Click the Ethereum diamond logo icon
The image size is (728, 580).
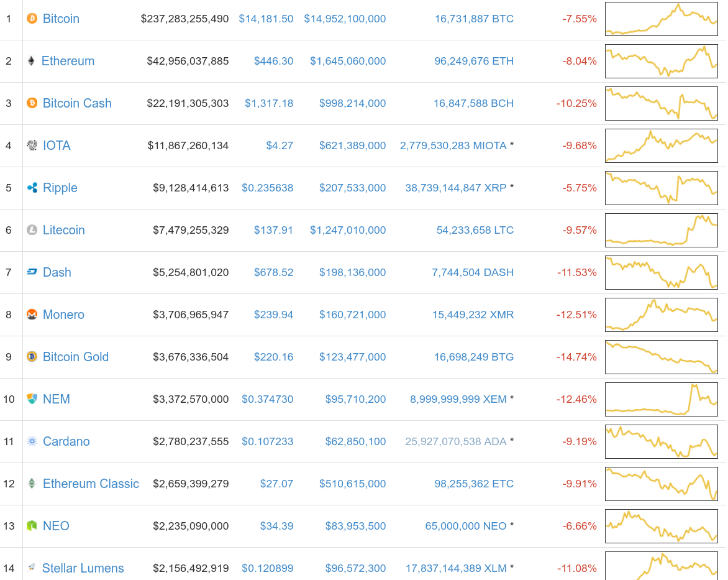point(31,61)
